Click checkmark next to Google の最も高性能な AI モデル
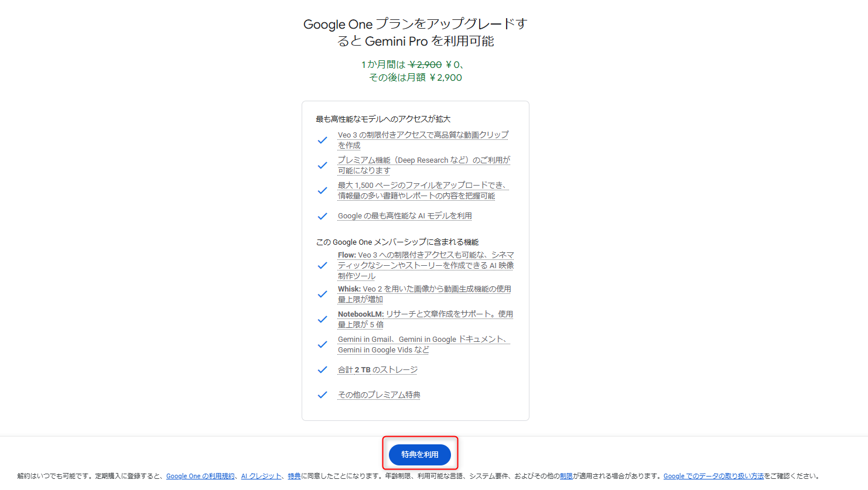The image size is (868, 490). coord(322,217)
